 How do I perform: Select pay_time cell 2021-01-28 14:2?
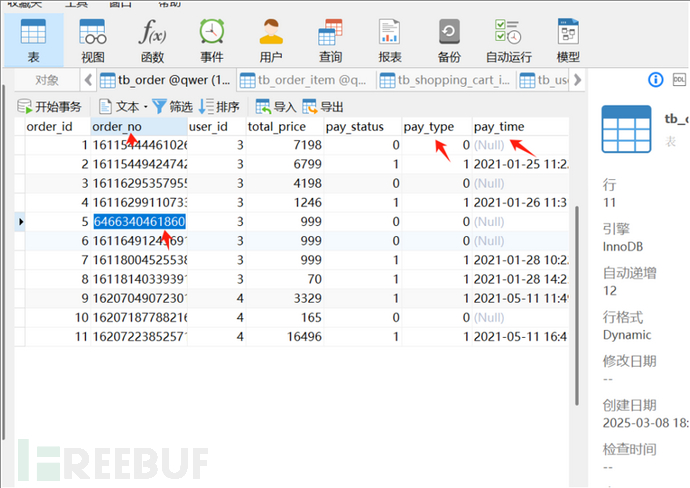[x=520, y=279]
